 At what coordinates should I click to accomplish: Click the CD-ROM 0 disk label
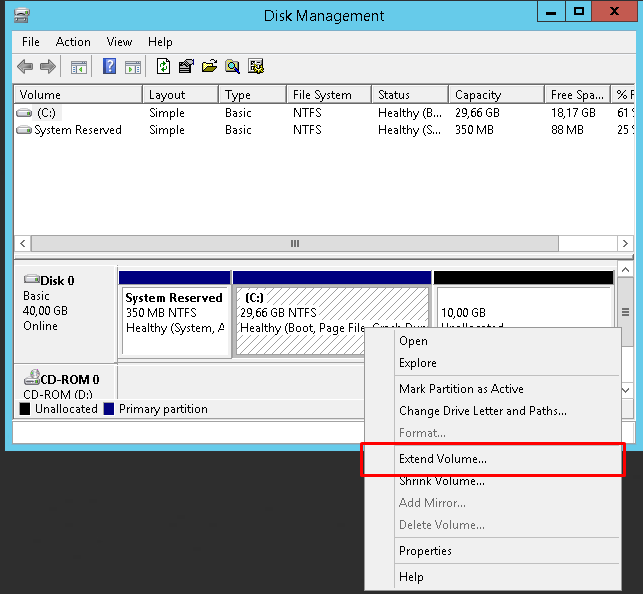(64, 382)
